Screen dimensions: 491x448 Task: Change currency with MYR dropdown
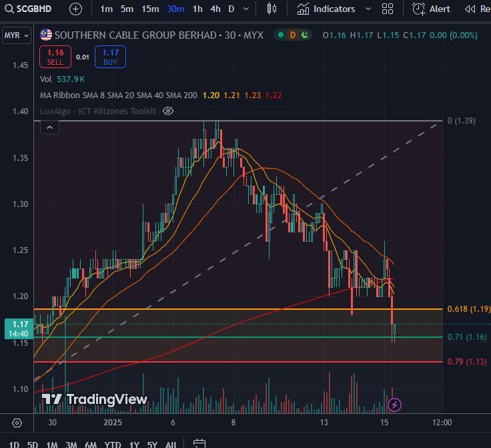click(x=16, y=35)
